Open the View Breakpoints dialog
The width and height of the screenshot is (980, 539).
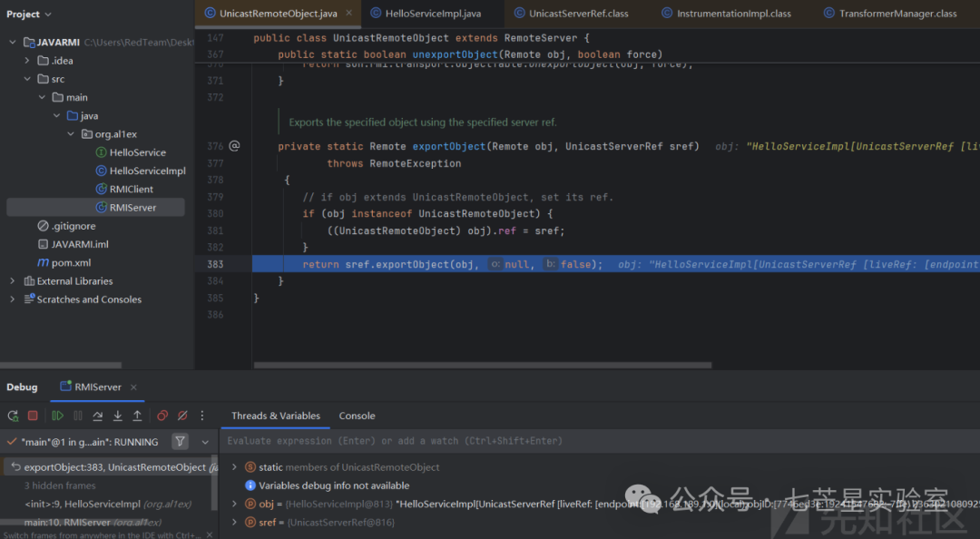click(x=162, y=416)
